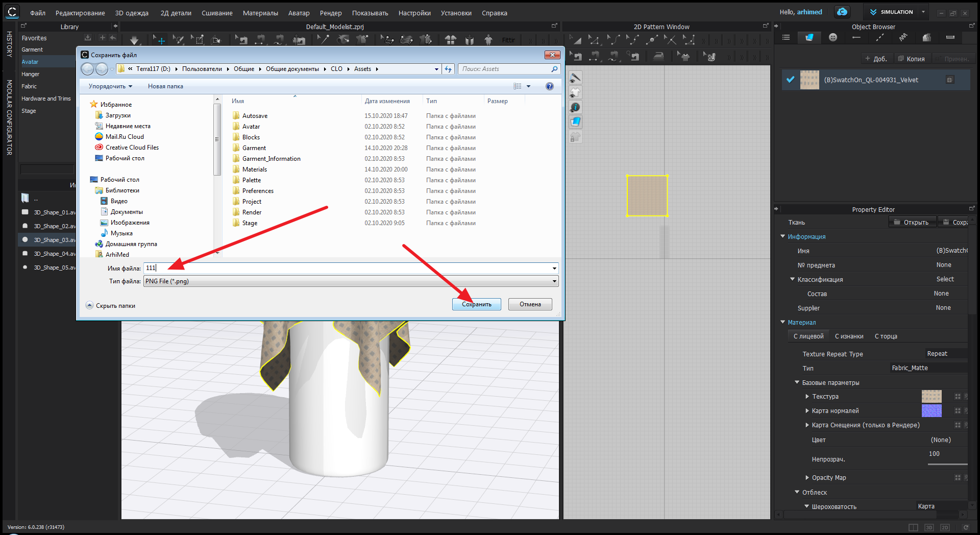Open the 'Материалы' menu
Image resolution: width=980 pixels, height=535 pixels.
pyautogui.click(x=260, y=13)
